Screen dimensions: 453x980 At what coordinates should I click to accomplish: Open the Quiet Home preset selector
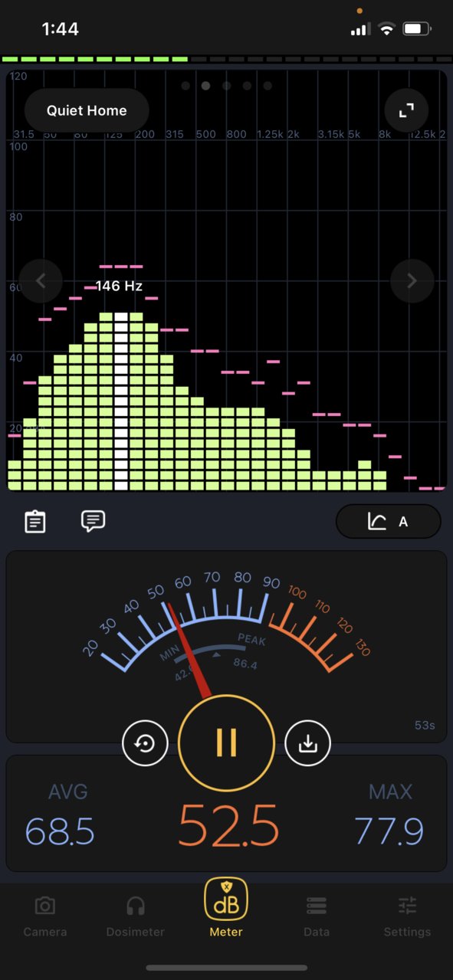(x=87, y=110)
